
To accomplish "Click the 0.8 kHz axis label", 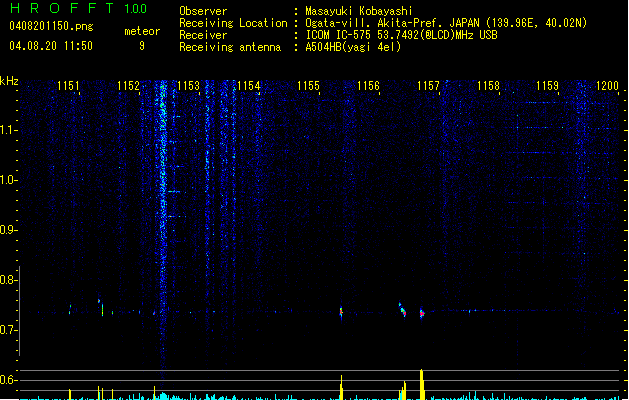I will (x=8, y=280).
